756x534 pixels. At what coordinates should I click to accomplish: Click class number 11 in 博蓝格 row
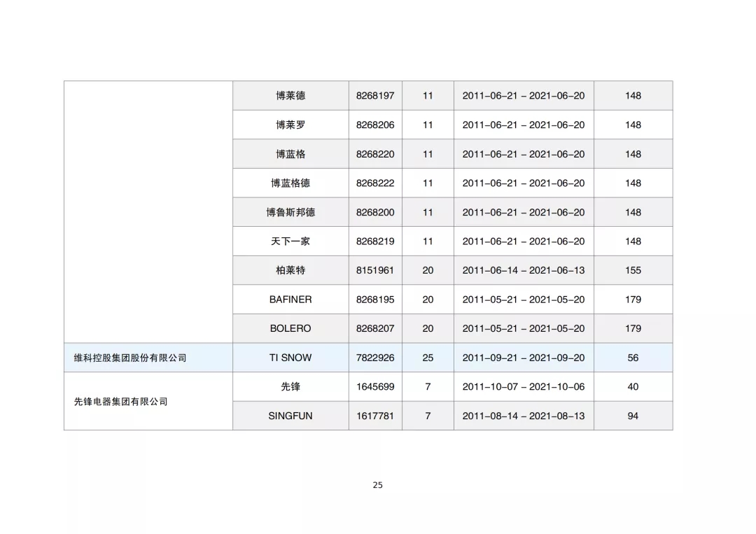click(x=428, y=154)
